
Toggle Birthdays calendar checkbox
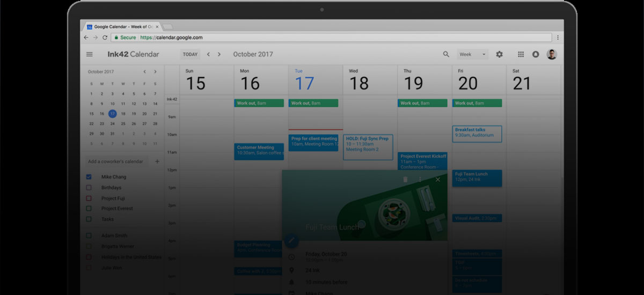[x=89, y=188]
